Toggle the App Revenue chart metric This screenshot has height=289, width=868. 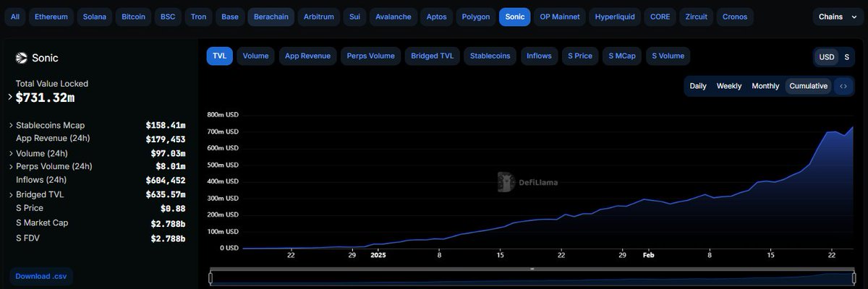tap(307, 56)
